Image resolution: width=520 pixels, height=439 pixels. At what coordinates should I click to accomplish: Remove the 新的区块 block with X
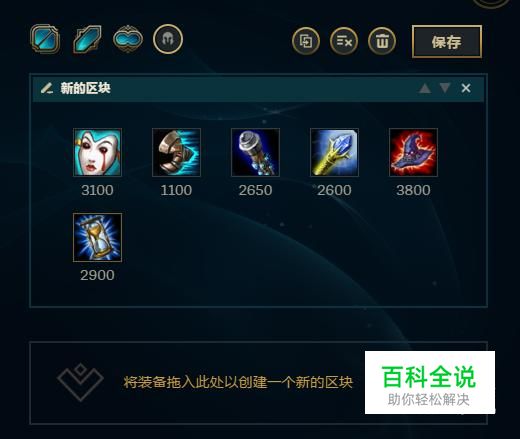point(466,88)
